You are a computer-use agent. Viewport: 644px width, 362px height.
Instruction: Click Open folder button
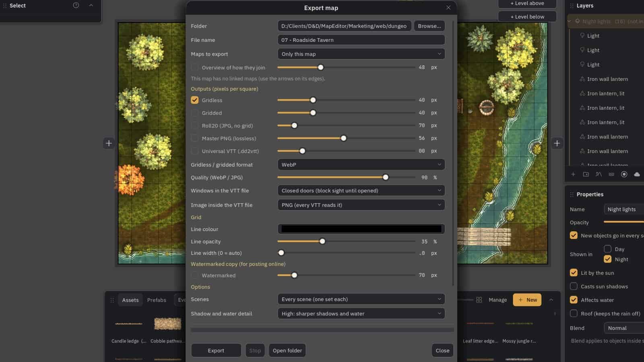[x=287, y=350]
